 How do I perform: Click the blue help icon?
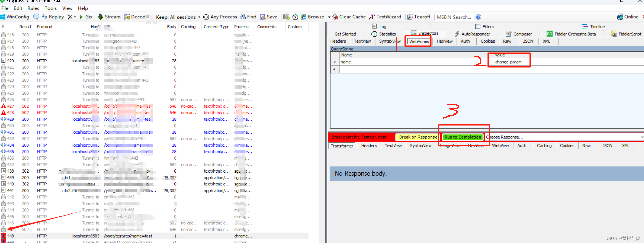478,17
